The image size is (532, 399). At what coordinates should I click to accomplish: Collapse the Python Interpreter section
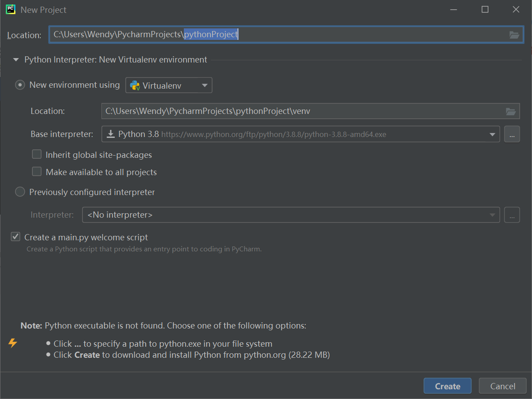coord(16,59)
